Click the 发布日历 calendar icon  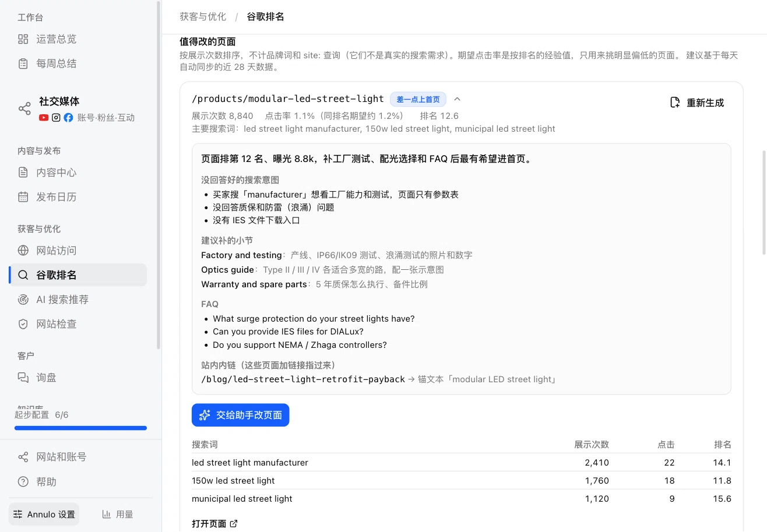23,197
